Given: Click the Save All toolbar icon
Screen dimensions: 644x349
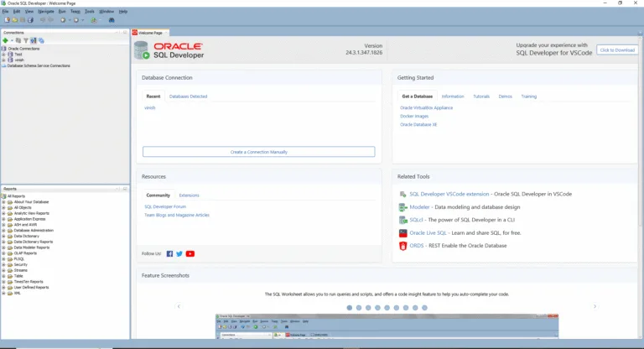Looking at the screenshot, I should pos(30,20).
